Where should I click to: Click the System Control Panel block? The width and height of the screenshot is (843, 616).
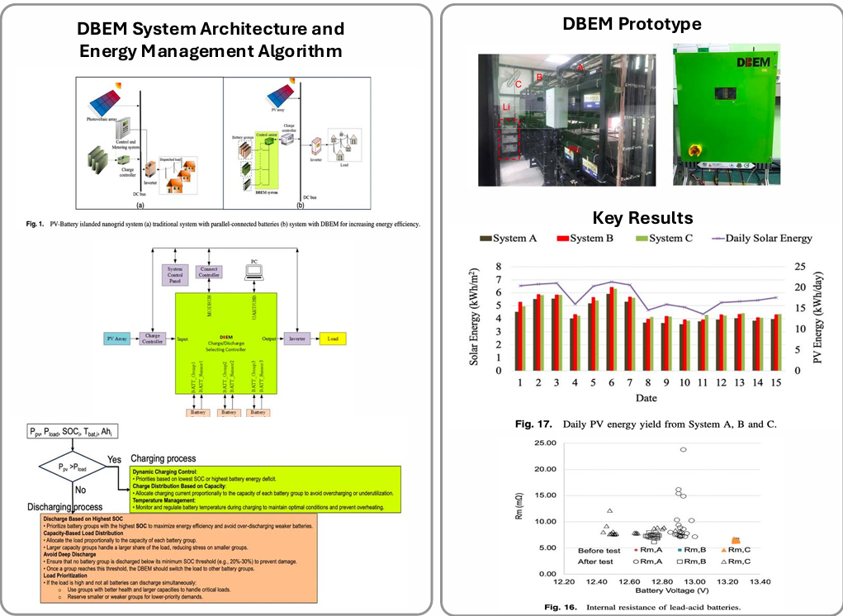(x=175, y=274)
